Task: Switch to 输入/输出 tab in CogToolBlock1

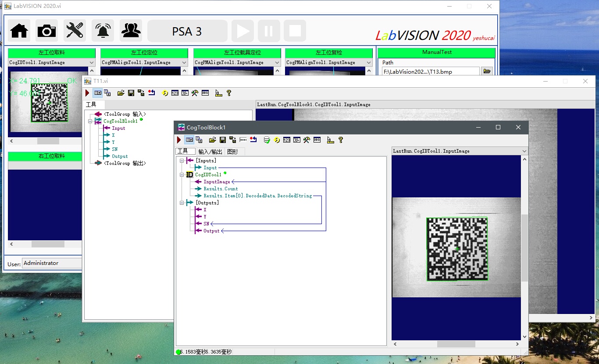Action: tap(210, 151)
